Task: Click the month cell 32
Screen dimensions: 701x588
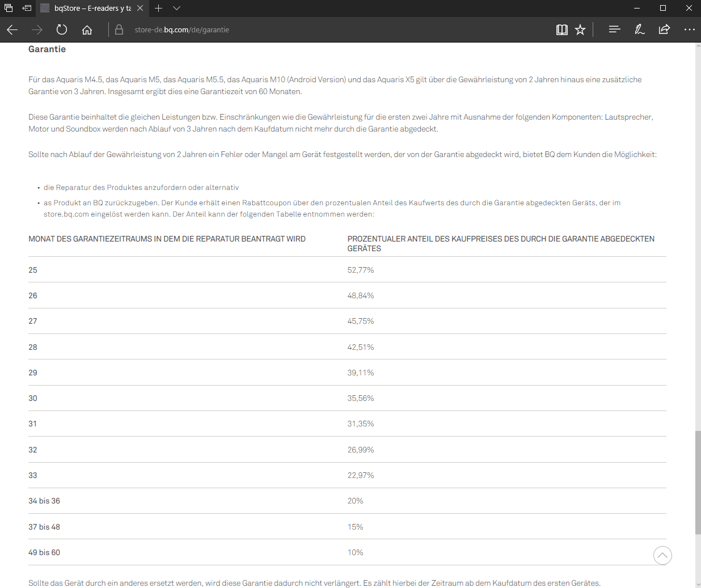Action: click(33, 450)
